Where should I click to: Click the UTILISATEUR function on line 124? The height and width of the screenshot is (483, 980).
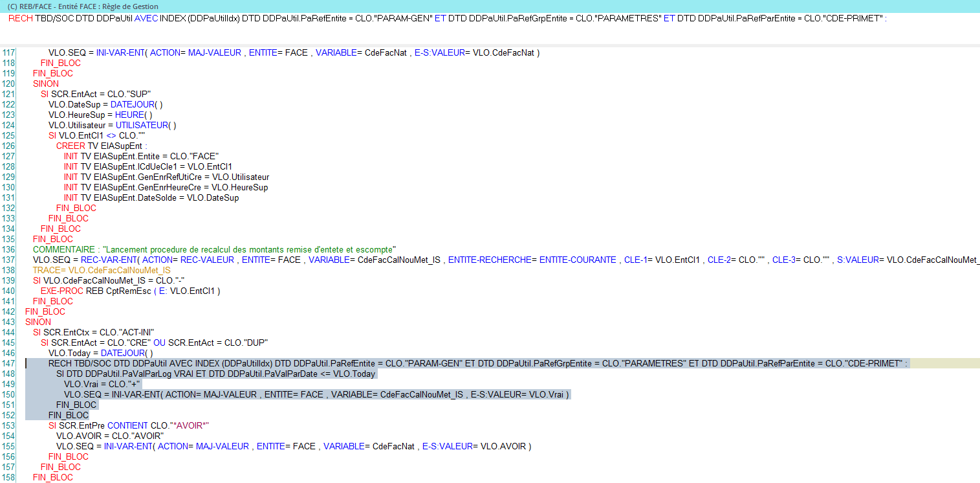coord(142,125)
